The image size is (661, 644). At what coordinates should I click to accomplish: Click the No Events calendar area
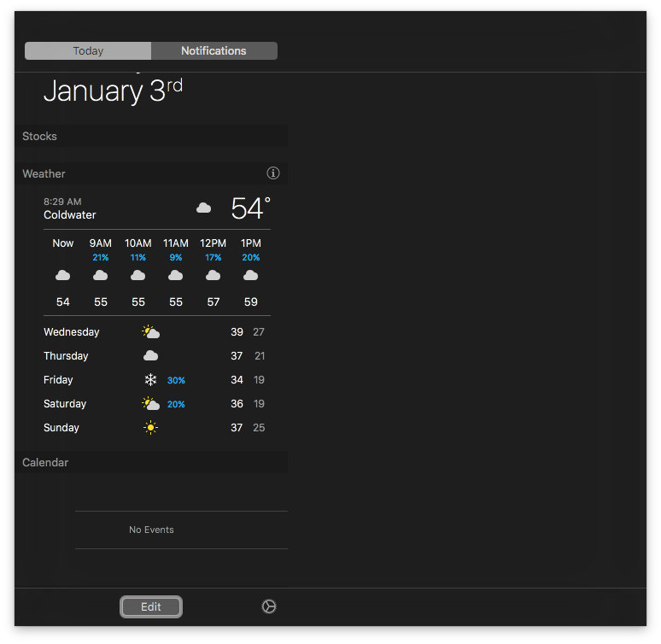click(151, 530)
